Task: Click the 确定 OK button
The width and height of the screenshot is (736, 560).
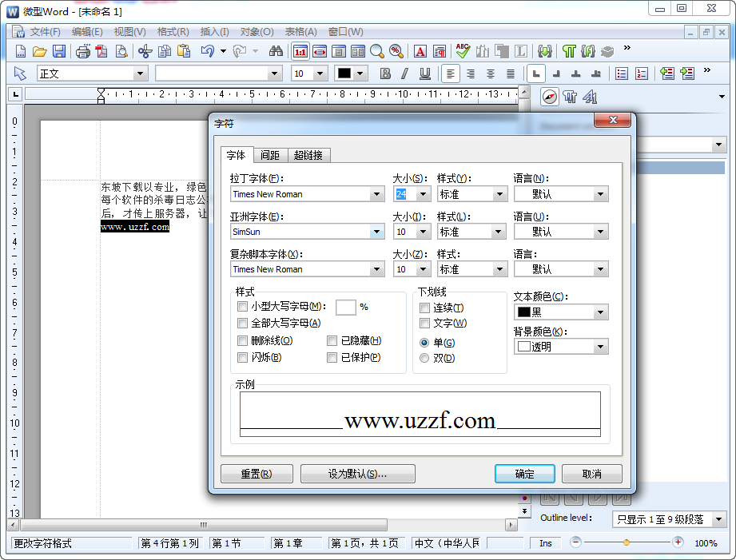Action: click(525, 474)
